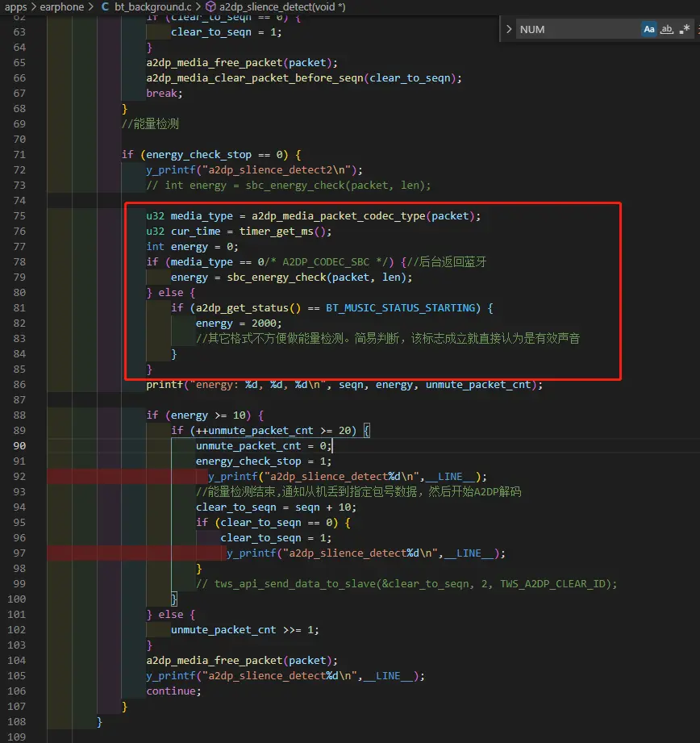This screenshot has width=700, height=743.
Task: Toggle Use Regular Expression in find widget
Action: click(x=685, y=29)
